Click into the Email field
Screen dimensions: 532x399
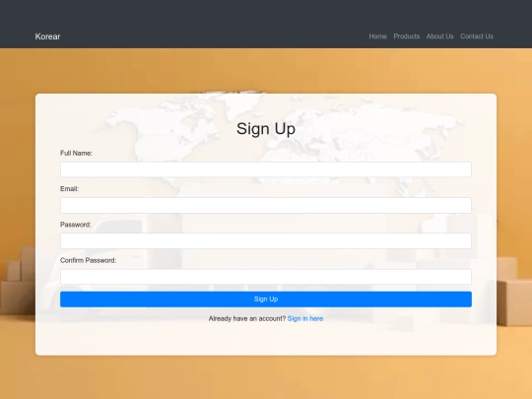(x=266, y=205)
